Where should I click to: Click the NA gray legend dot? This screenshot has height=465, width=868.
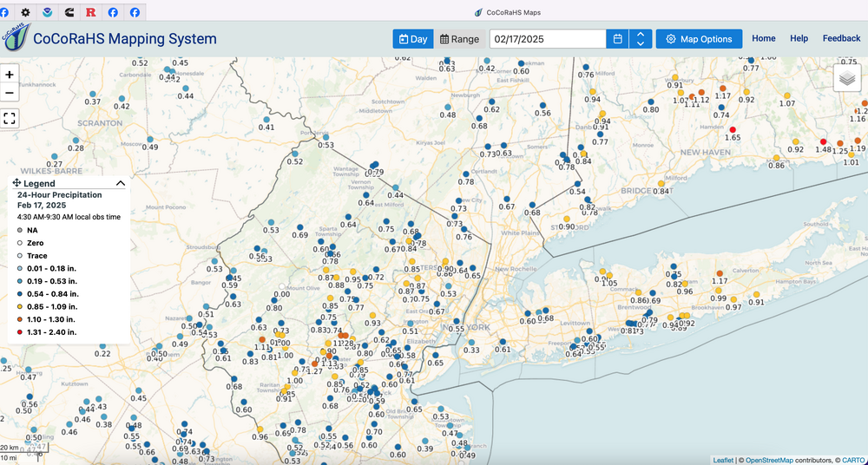pyautogui.click(x=20, y=230)
